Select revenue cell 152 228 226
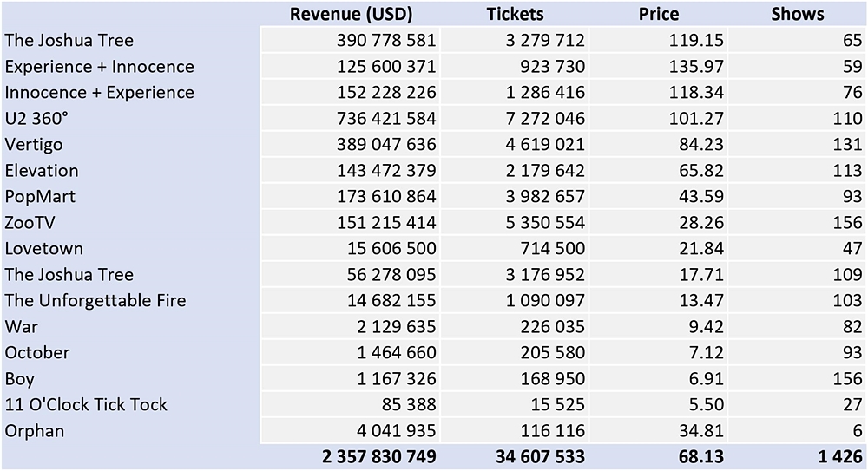 [350, 93]
